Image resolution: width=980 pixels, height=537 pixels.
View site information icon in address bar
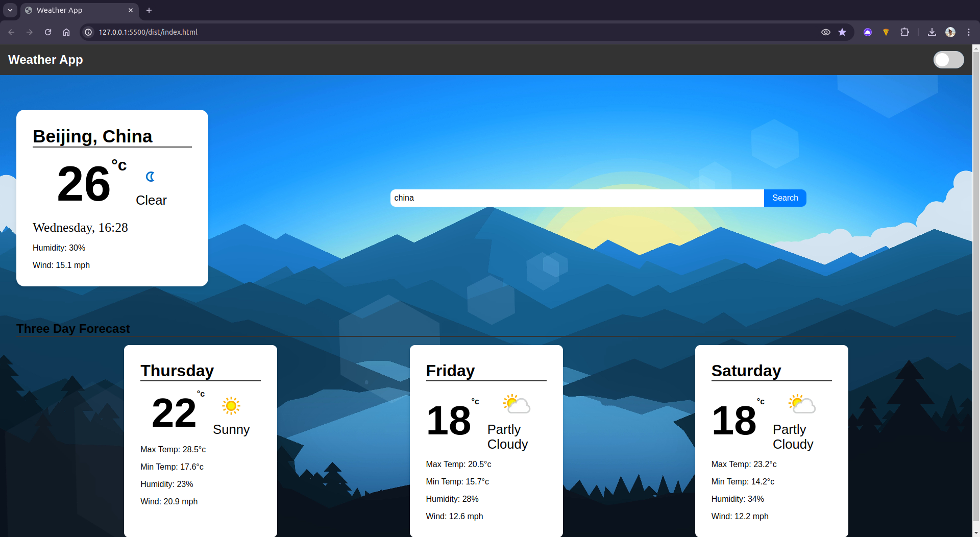coord(88,32)
